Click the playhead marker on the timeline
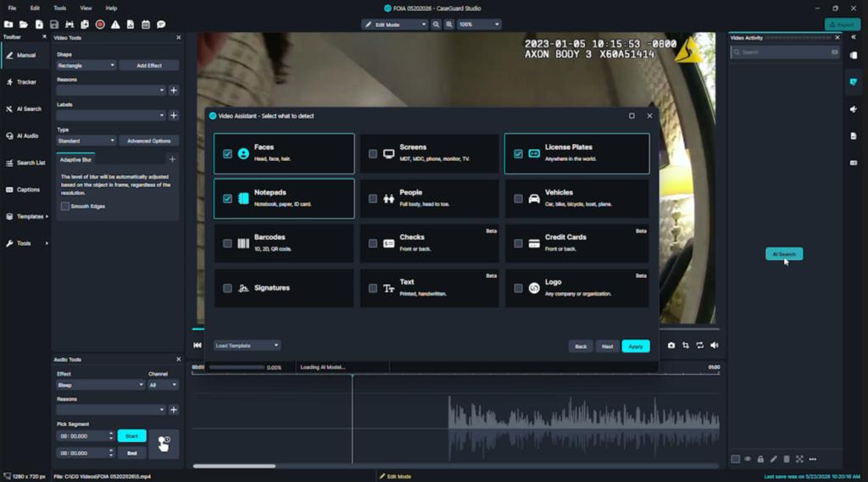Image resolution: width=868 pixels, height=482 pixels. (x=352, y=376)
